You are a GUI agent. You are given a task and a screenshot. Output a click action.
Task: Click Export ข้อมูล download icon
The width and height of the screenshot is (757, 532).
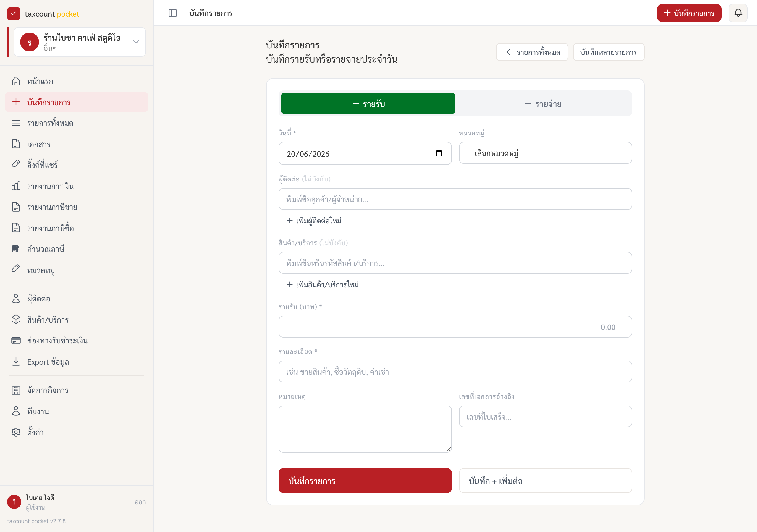pos(16,361)
